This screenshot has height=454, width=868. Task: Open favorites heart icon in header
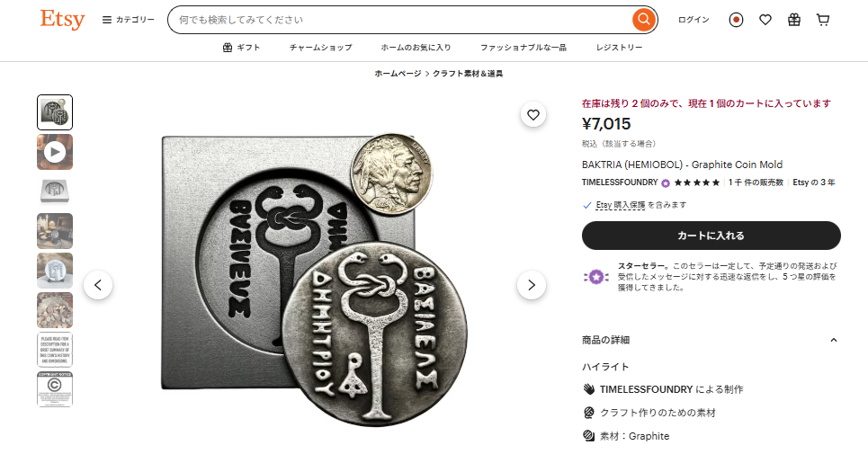click(x=765, y=20)
